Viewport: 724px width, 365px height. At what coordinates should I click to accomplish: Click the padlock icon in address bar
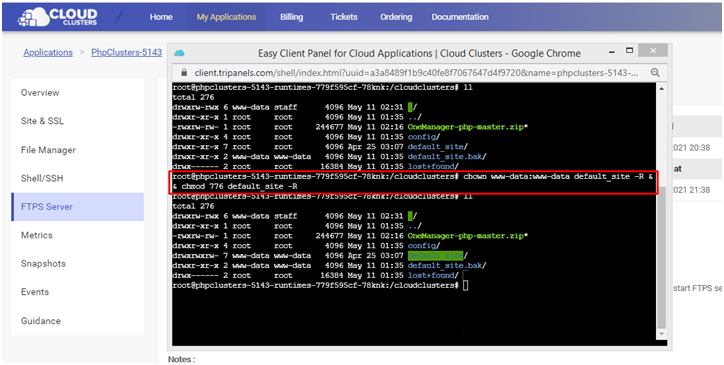(x=184, y=73)
